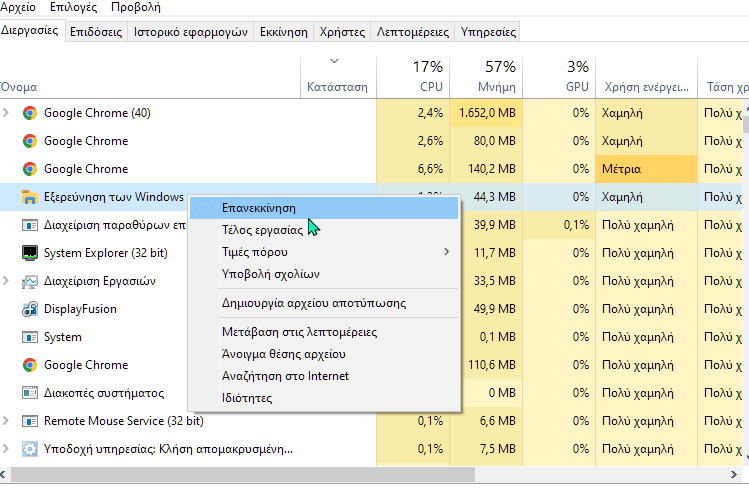The width and height of the screenshot is (749, 495).
Task: Sort by the Μνήμη column header
Action: (x=486, y=78)
